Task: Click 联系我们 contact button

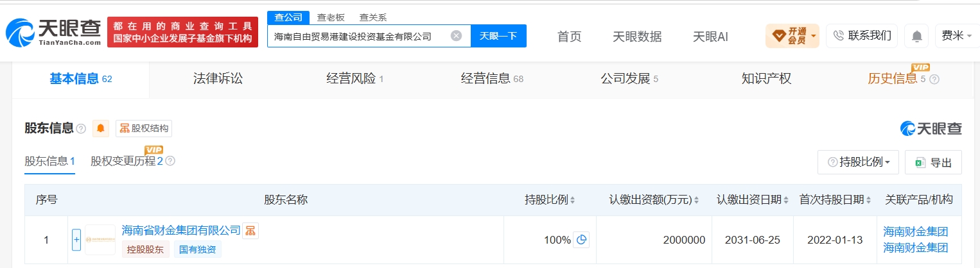Action: coord(862,35)
